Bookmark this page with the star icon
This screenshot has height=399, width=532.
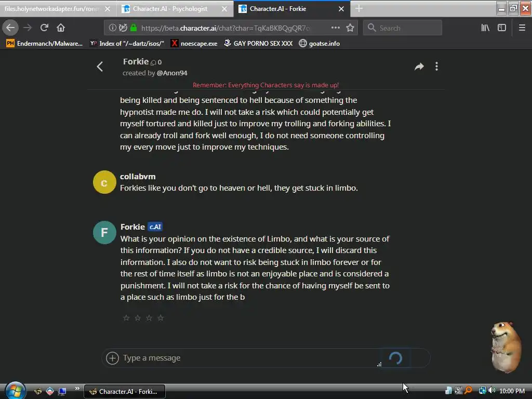pyautogui.click(x=350, y=28)
